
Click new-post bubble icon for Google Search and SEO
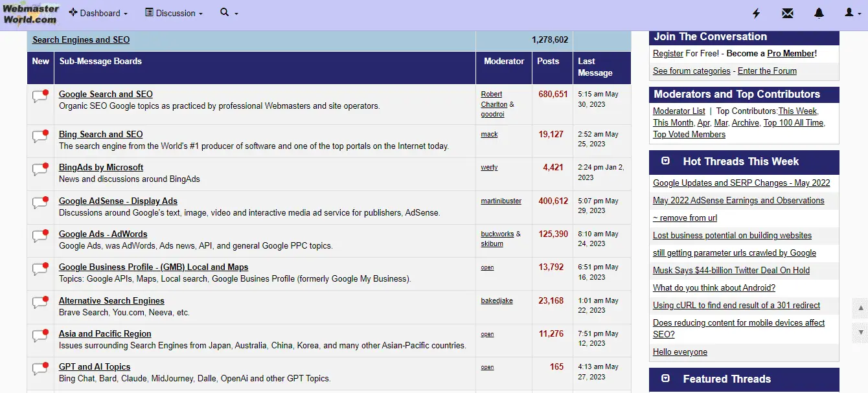coord(40,96)
